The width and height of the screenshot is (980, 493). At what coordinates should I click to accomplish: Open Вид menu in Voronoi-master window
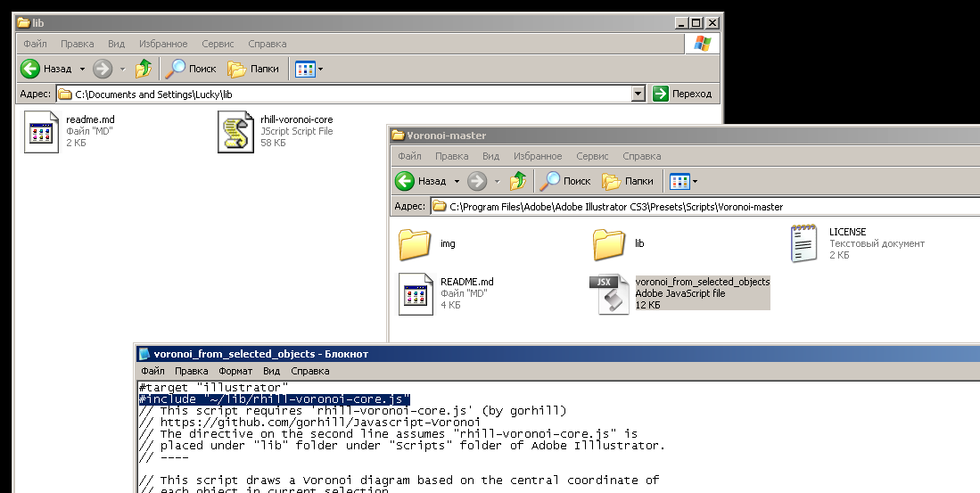tap(490, 156)
